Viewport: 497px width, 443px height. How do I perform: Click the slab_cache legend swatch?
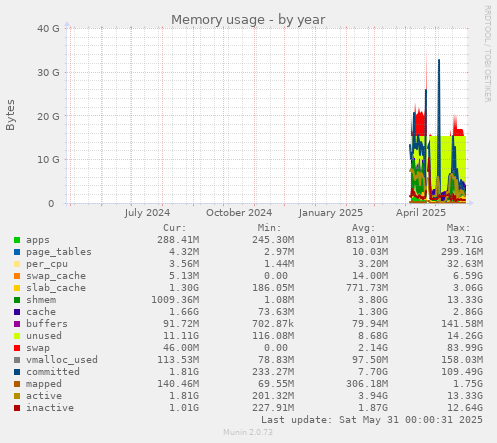pyautogui.click(x=17, y=288)
